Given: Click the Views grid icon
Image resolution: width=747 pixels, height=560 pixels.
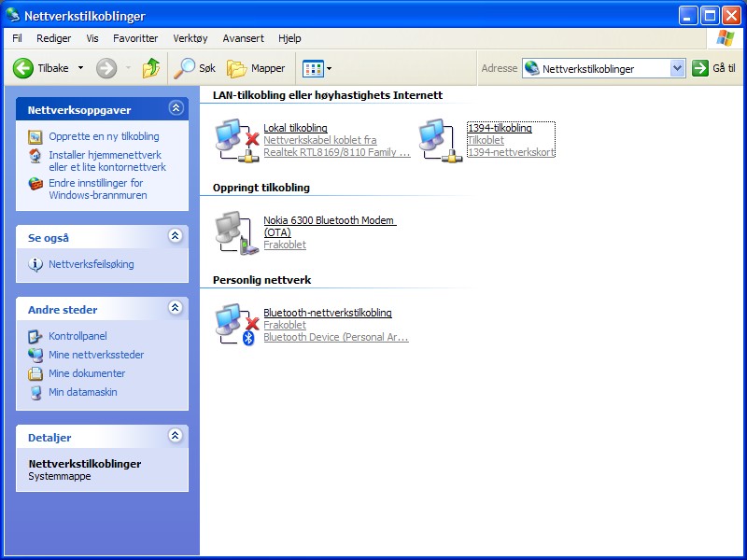Looking at the screenshot, I should coord(313,68).
